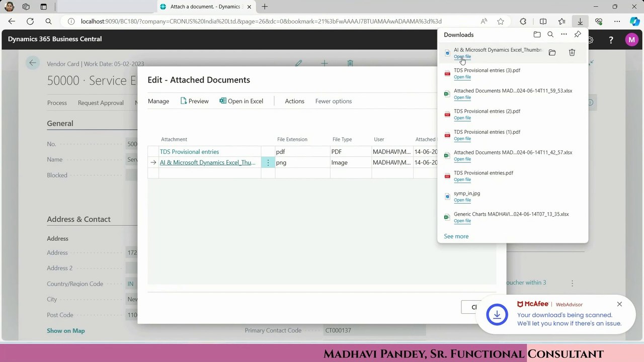
Task: Sort by User column header
Action: [379, 139]
